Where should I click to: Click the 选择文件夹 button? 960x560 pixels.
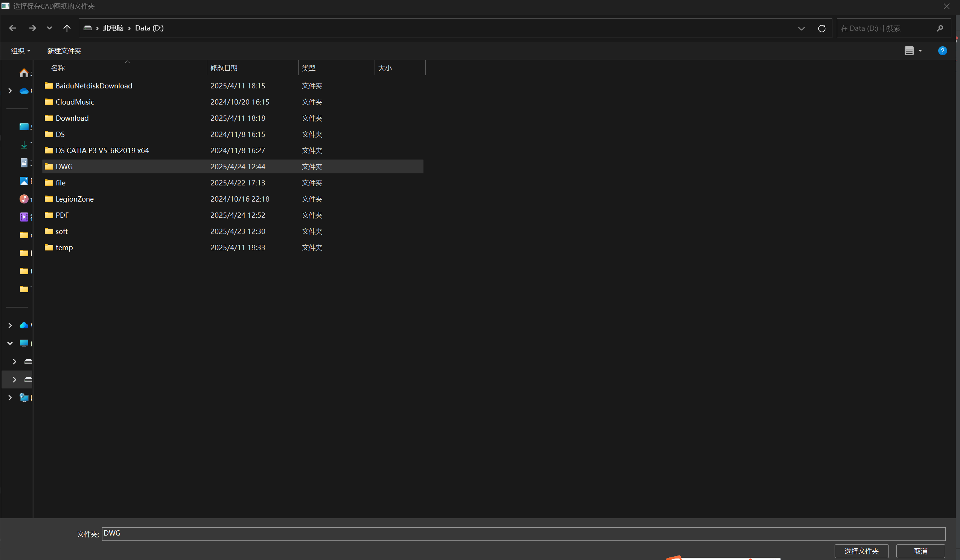(861, 551)
